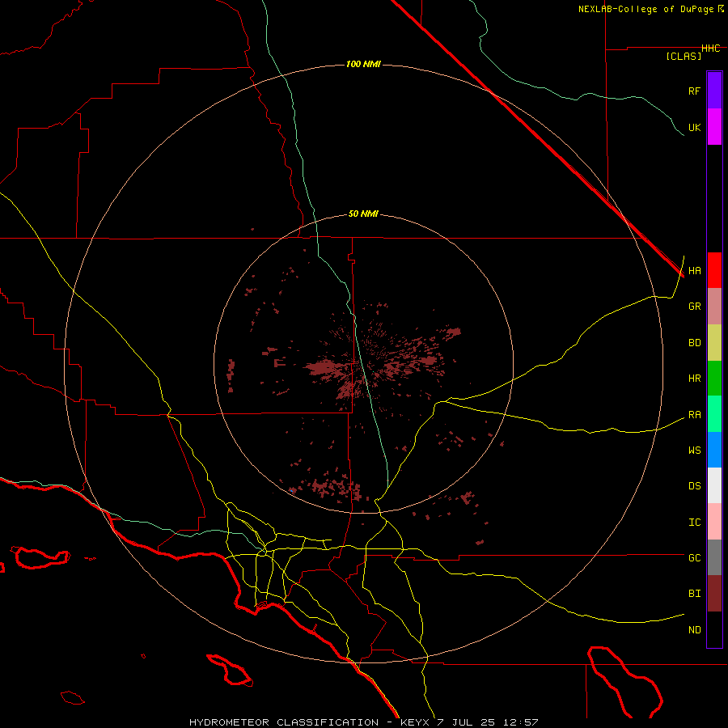Click the ND black legend swatch
The image size is (728, 728).
pos(714,629)
